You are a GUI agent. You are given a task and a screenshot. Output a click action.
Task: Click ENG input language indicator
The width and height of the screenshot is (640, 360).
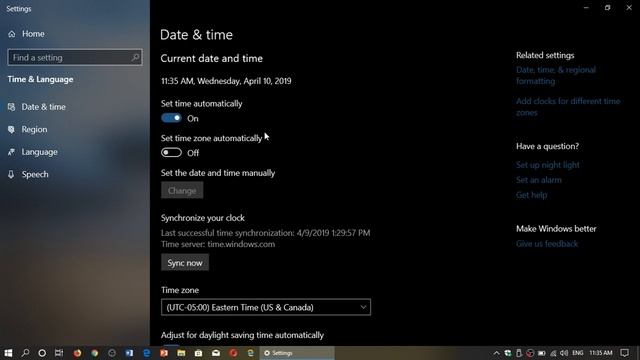click(578, 353)
